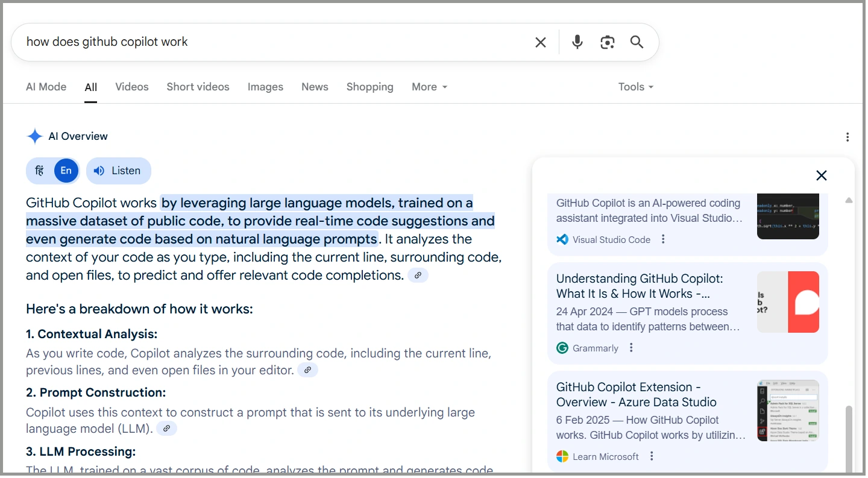
Task: Open the News tab
Action: pyautogui.click(x=315, y=87)
